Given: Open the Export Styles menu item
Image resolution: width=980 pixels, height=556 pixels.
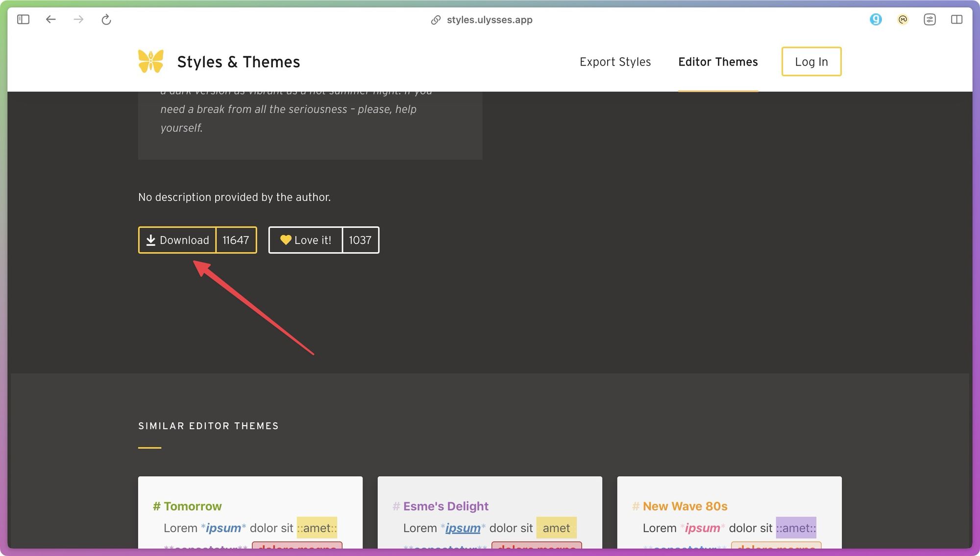Looking at the screenshot, I should 614,61.
